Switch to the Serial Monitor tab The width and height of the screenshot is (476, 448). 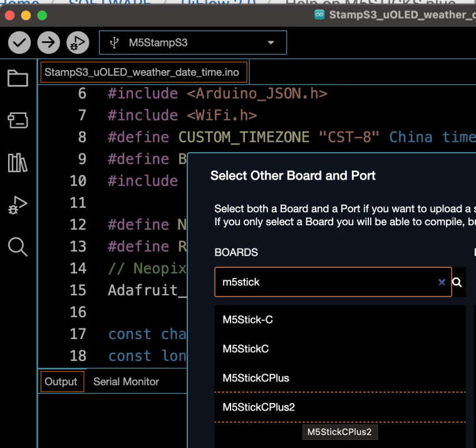(x=126, y=382)
